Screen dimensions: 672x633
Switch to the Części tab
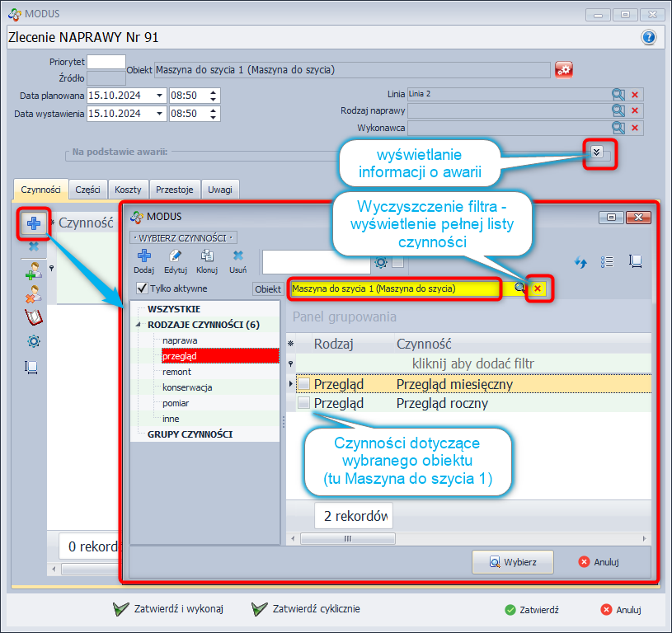pyautogui.click(x=87, y=190)
